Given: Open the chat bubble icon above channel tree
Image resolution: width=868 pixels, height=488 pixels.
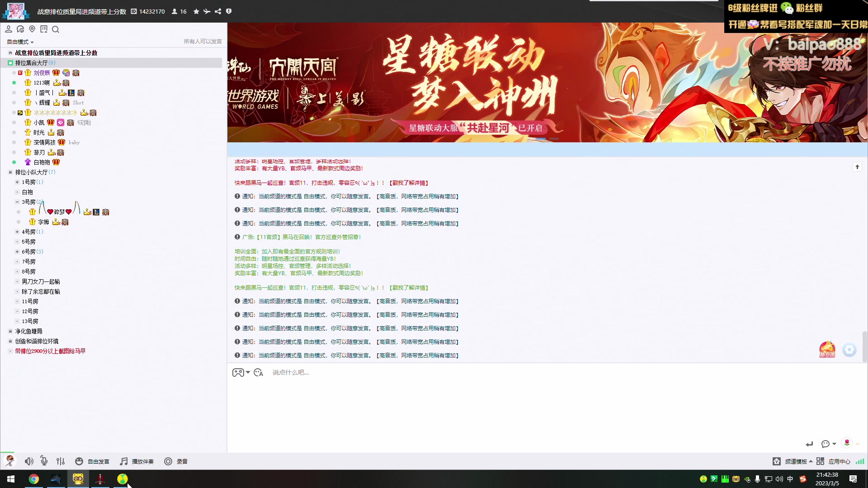Looking at the screenshot, I should point(20,29).
